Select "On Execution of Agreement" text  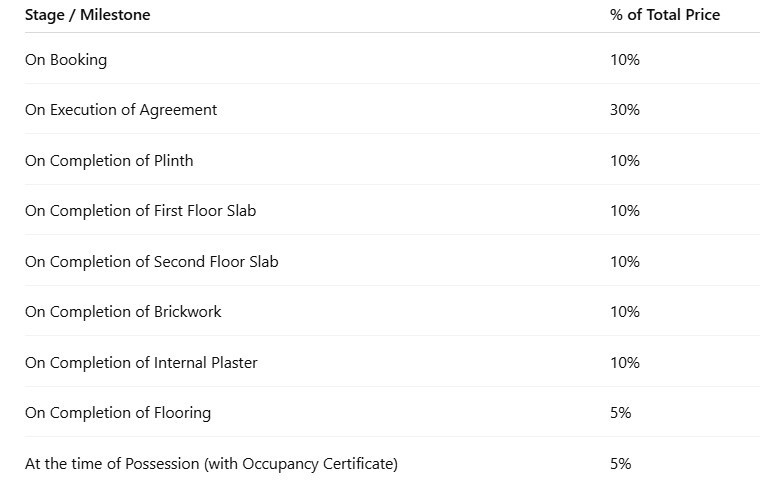pos(121,110)
